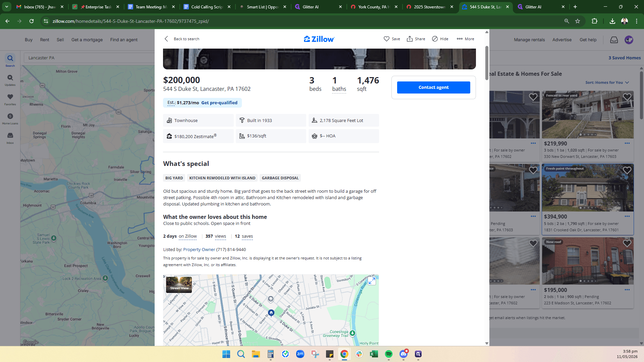Favorite the $219,990 New Dorwart St home
This screenshot has width=644, height=362.
[x=627, y=97]
